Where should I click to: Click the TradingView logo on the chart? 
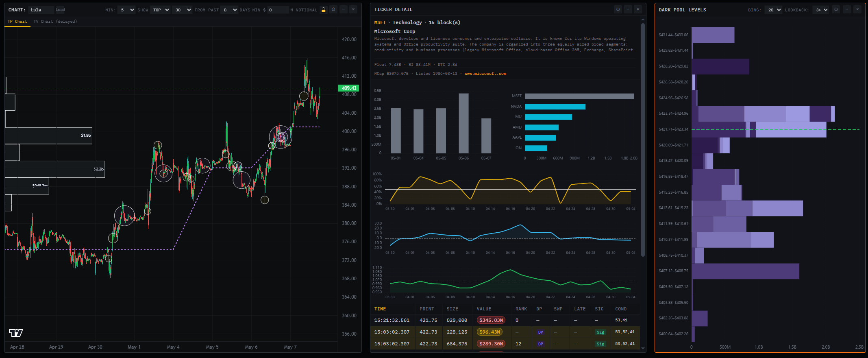[x=16, y=333]
